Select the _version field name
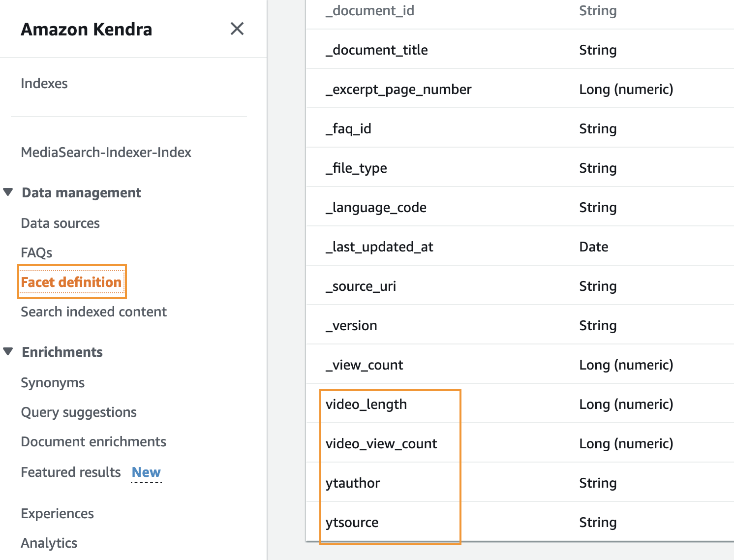The width and height of the screenshot is (734, 560). [x=351, y=326]
